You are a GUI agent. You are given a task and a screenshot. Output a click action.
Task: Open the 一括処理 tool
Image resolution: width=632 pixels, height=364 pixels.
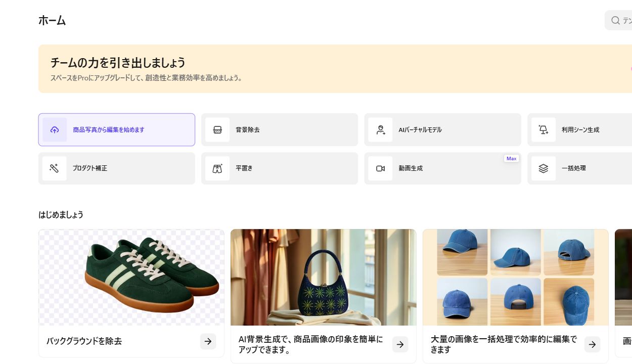click(x=580, y=168)
